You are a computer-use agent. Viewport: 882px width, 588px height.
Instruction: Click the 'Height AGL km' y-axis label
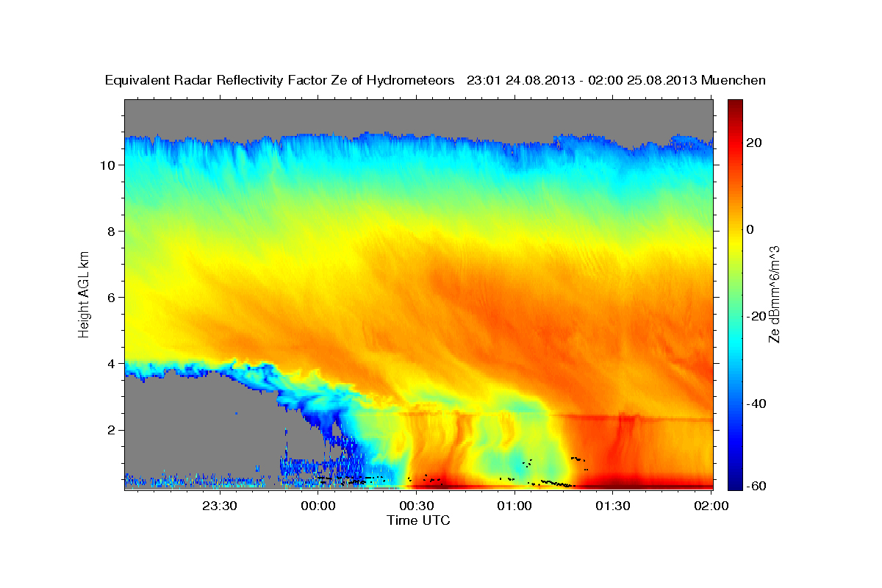[x=85, y=293]
